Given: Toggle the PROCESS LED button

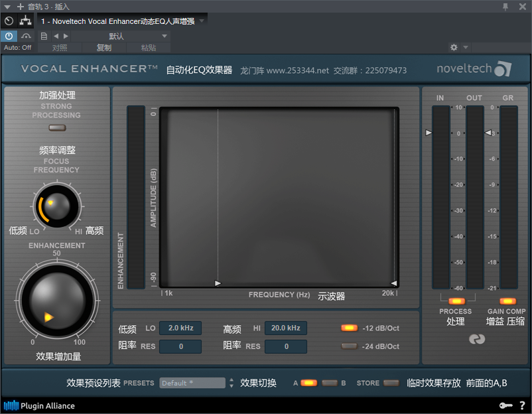Looking at the screenshot, I should click(x=456, y=301).
